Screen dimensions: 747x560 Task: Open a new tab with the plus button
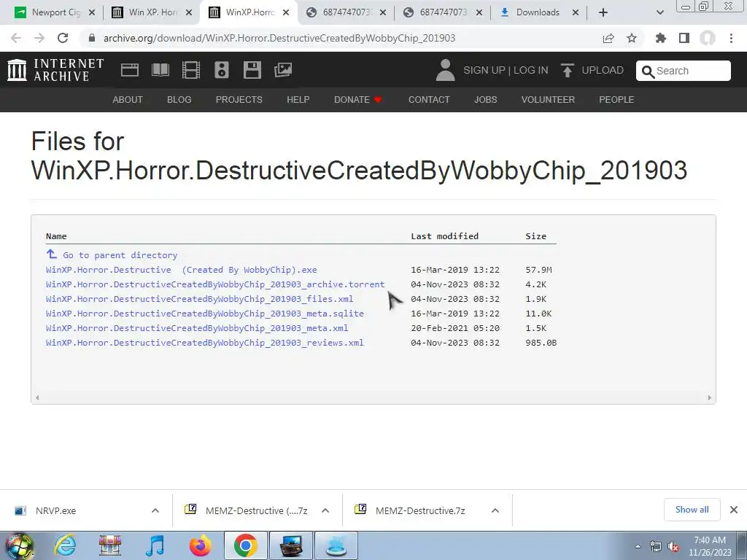(x=603, y=12)
